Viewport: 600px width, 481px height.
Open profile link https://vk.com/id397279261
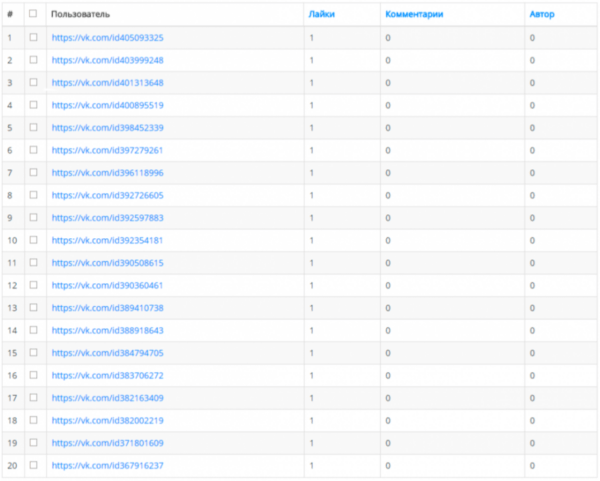click(x=108, y=150)
